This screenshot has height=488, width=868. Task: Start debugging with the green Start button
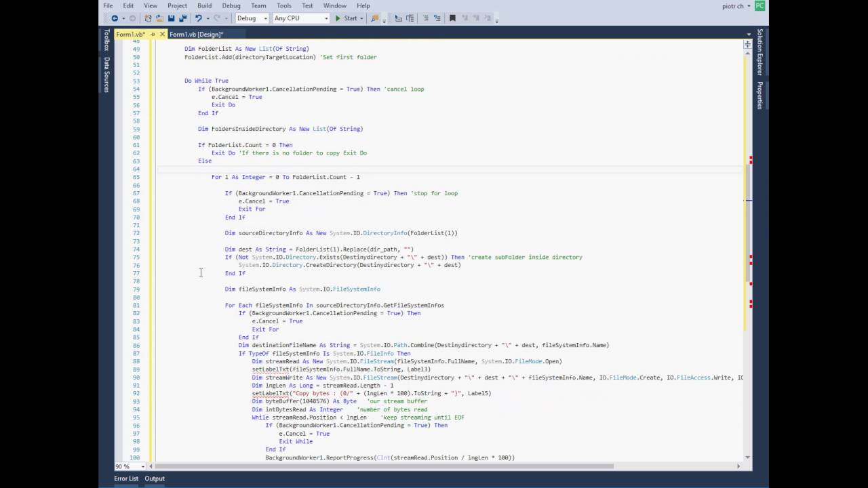pos(346,18)
